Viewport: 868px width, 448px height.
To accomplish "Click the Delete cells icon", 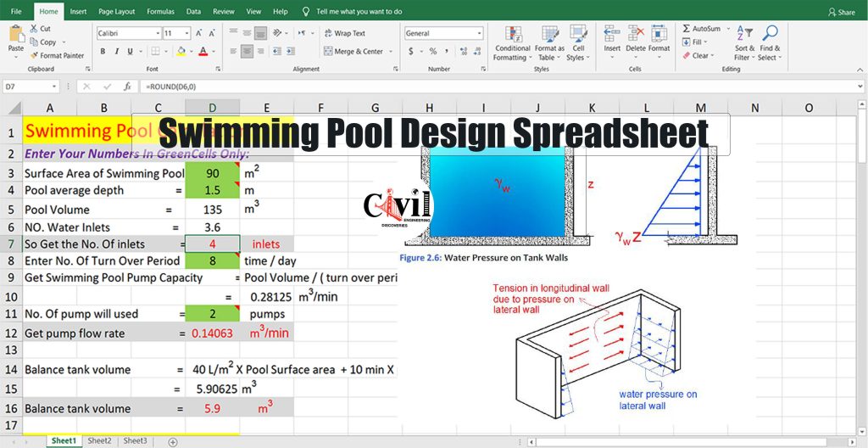I will pyautogui.click(x=636, y=33).
